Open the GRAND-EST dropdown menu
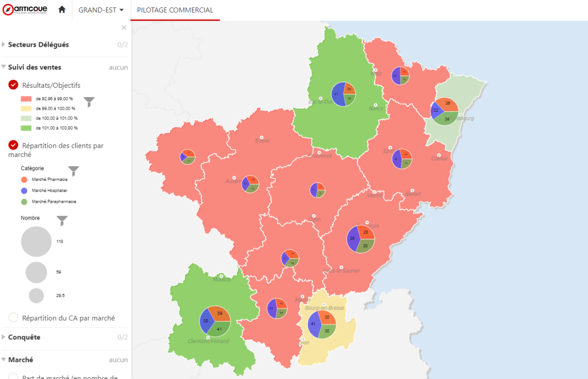 tap(100, 10)
